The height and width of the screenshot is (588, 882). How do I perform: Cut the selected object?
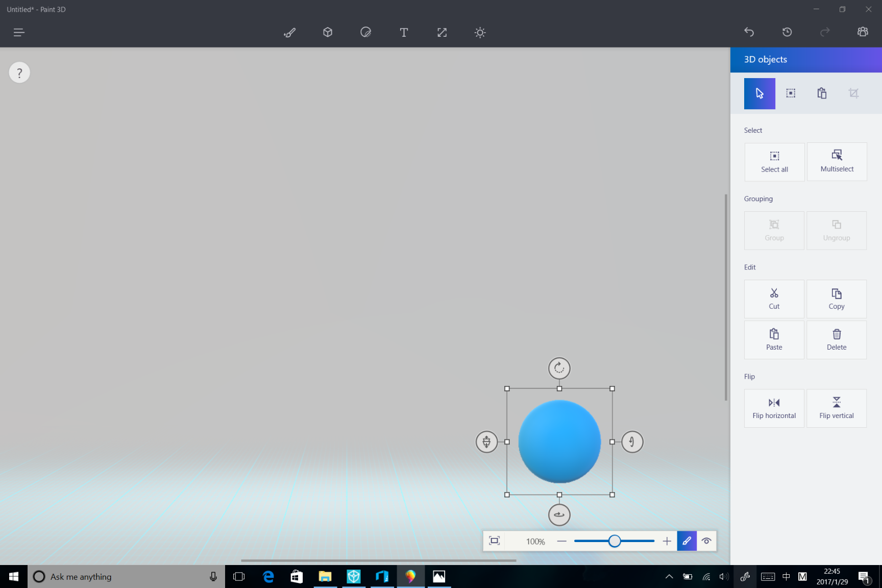[774, 299]
